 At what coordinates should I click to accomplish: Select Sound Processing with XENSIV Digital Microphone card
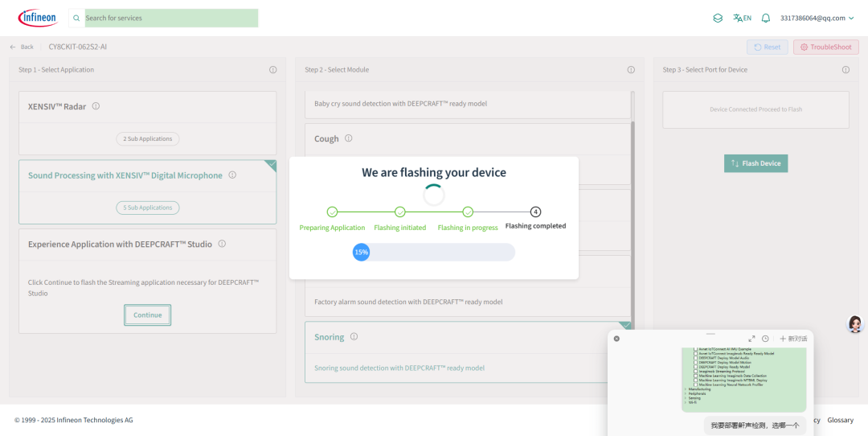[x=147, y=191]
